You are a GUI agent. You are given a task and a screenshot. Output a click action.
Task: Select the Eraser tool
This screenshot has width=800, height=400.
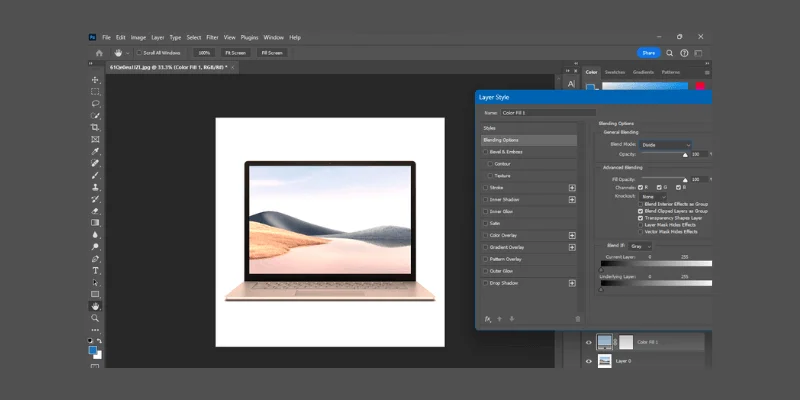pos(95,211)
